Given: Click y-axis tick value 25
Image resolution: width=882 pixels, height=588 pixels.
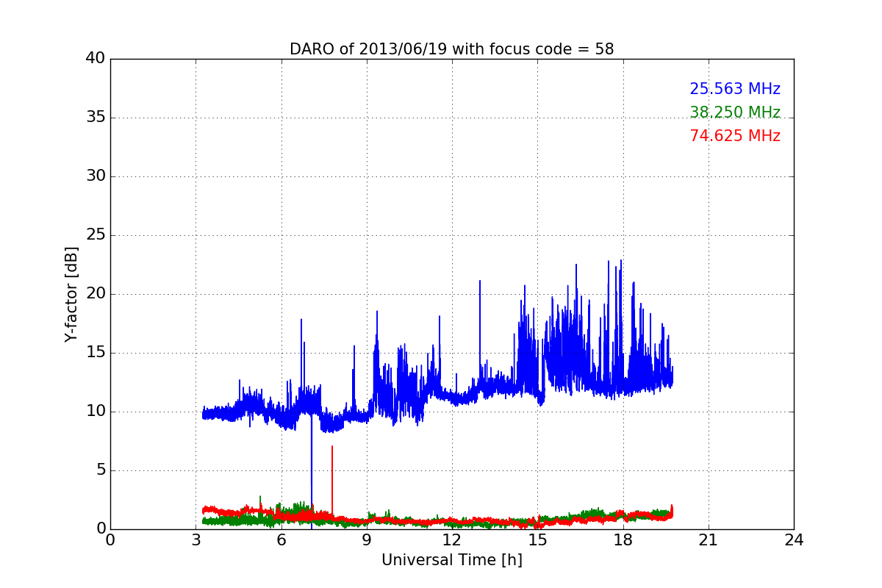Looking at the screenshot, I should pyautogui.click(x=96, y=235).
